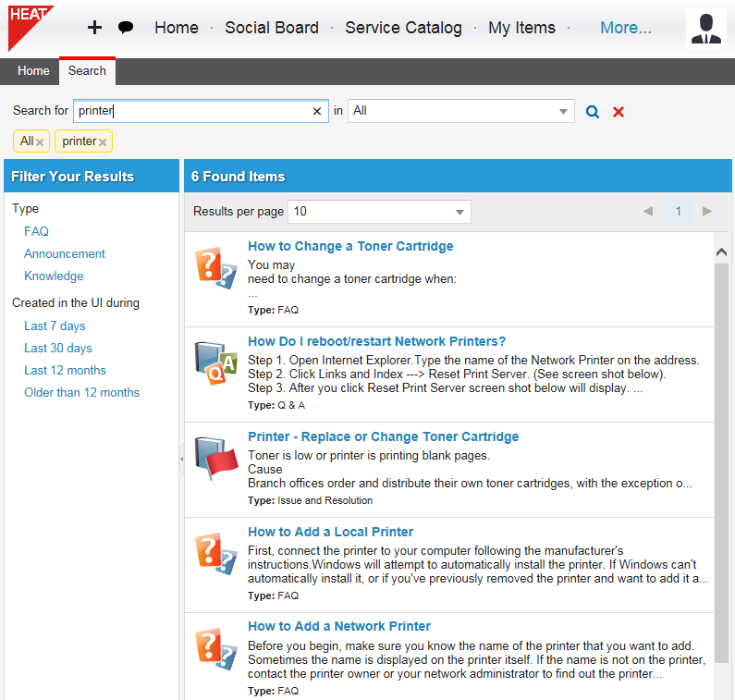
Task: Open the chat speech bubble icon
Action: click(x=125, y=28)
